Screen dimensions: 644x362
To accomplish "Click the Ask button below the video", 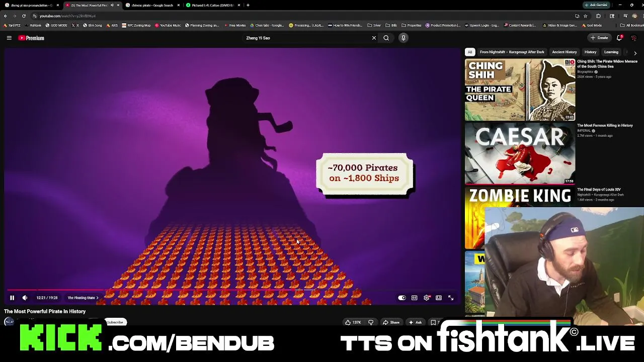I will tap(415, 322).
